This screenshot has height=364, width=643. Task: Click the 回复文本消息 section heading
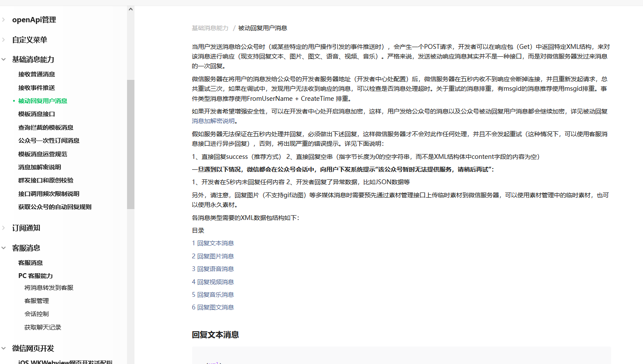[216, 335]
